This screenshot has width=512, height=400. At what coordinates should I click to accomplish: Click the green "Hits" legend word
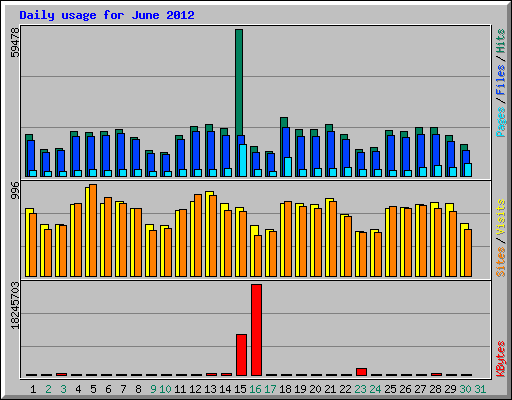500,41
